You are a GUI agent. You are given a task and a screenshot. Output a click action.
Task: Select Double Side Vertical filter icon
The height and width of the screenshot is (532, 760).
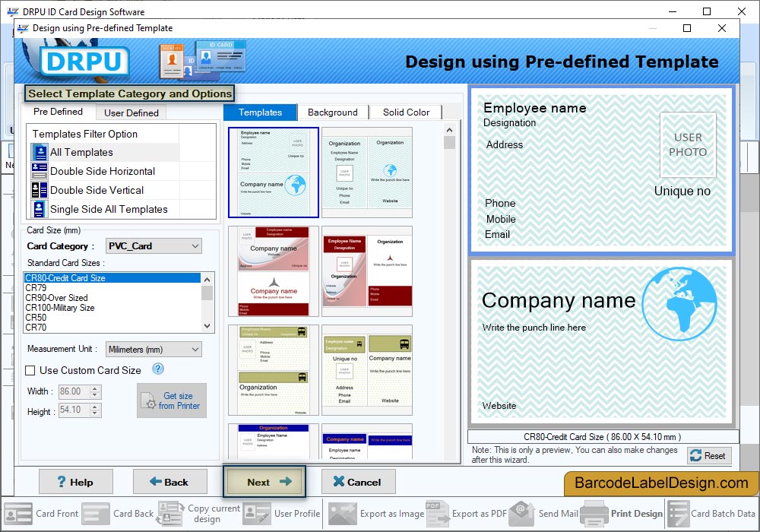(x=40, y=190)
